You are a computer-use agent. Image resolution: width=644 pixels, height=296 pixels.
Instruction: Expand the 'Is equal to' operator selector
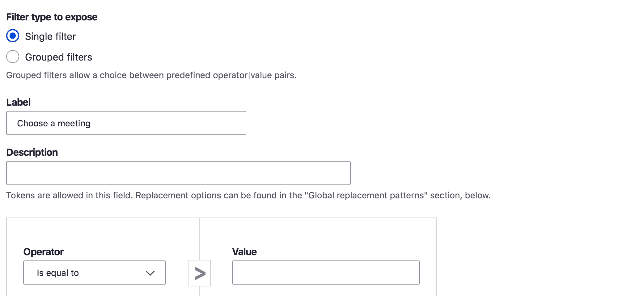[94, 273]
